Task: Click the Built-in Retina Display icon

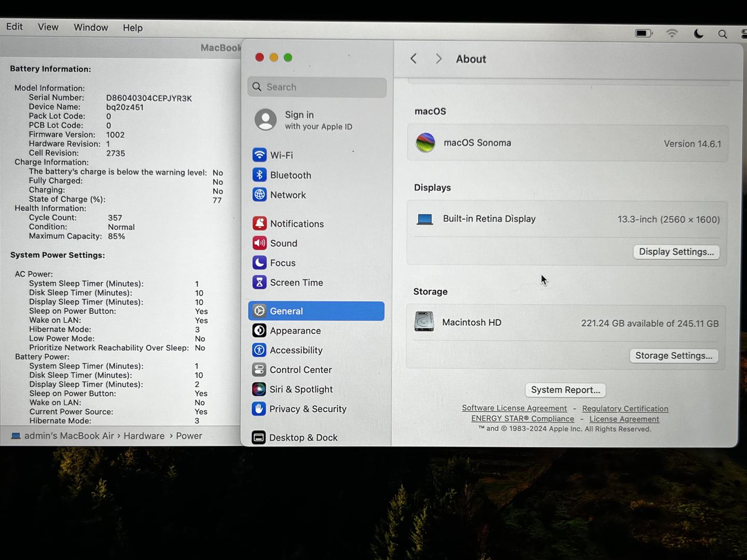Action: click(x=425, y=219)
